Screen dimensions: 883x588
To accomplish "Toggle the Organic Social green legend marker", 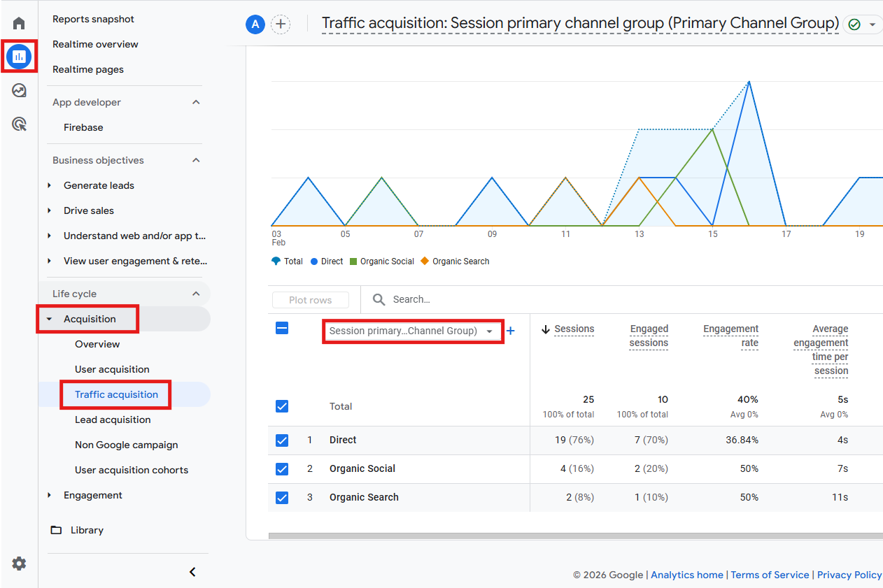I will 353,261.
